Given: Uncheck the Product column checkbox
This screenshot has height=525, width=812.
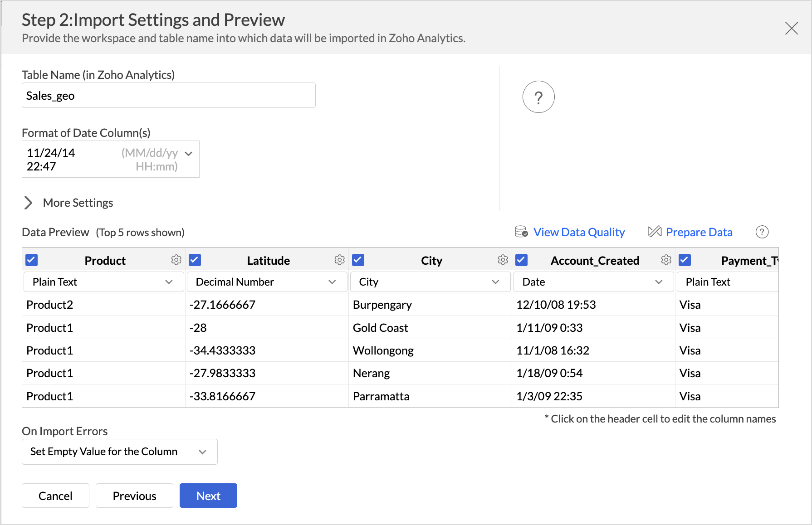Looking at the screenshot, I should coord(32,260).
